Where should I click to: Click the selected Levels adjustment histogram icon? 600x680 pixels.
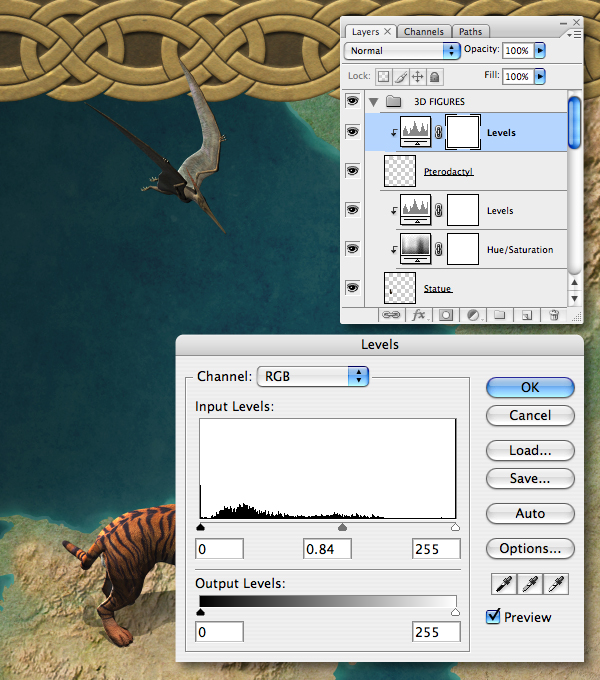(415, 131)
